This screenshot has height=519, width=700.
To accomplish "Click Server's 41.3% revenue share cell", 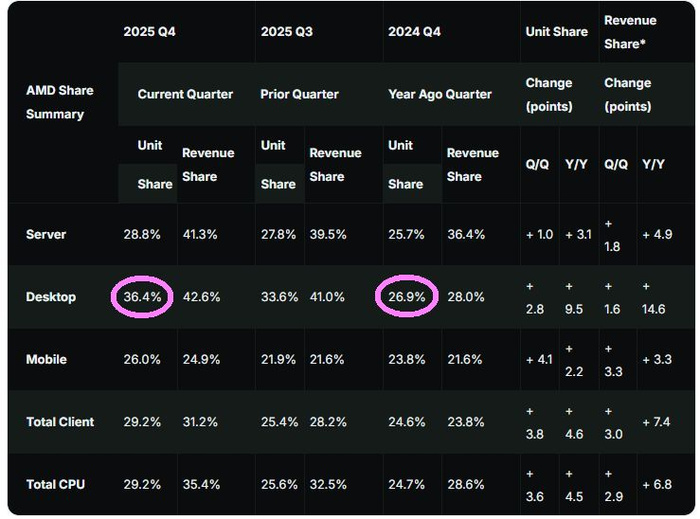I will coord(201,234).
